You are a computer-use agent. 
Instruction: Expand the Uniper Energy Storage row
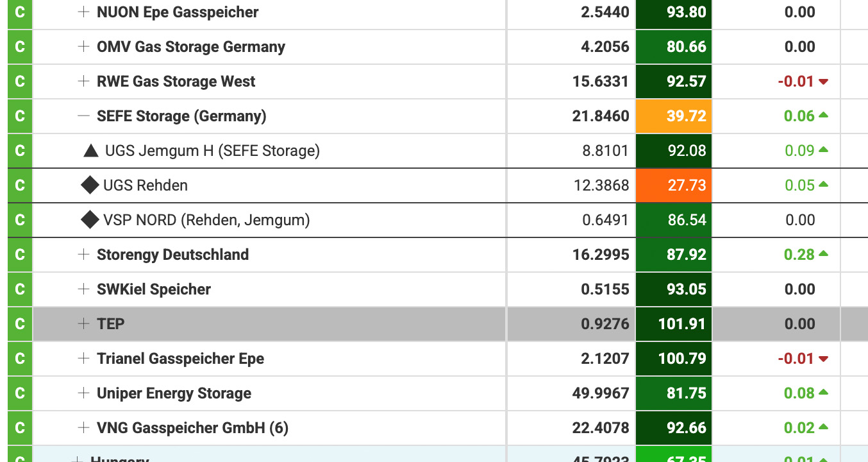pyautogui.click(x=83, y=393)
